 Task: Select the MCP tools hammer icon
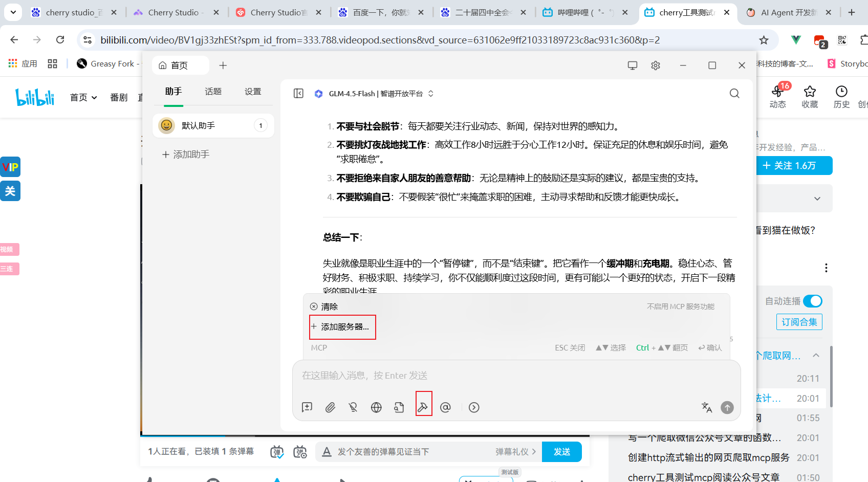pyautogui.click(x=424, y=407)
